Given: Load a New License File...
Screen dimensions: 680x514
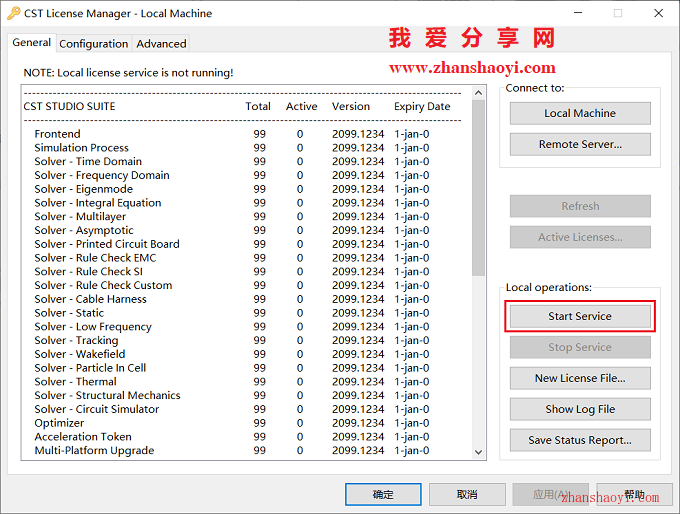Looking at the screenshot, I should pos(580,378).
